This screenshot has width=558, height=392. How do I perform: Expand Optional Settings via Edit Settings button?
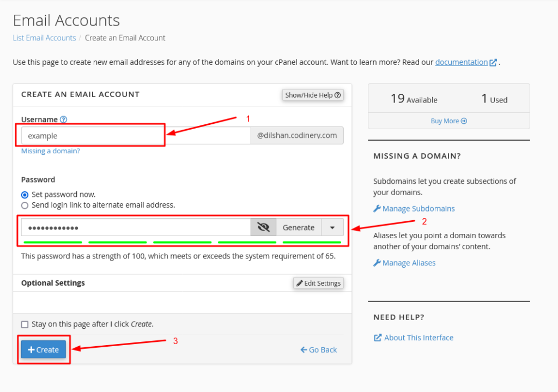point(318,283)
